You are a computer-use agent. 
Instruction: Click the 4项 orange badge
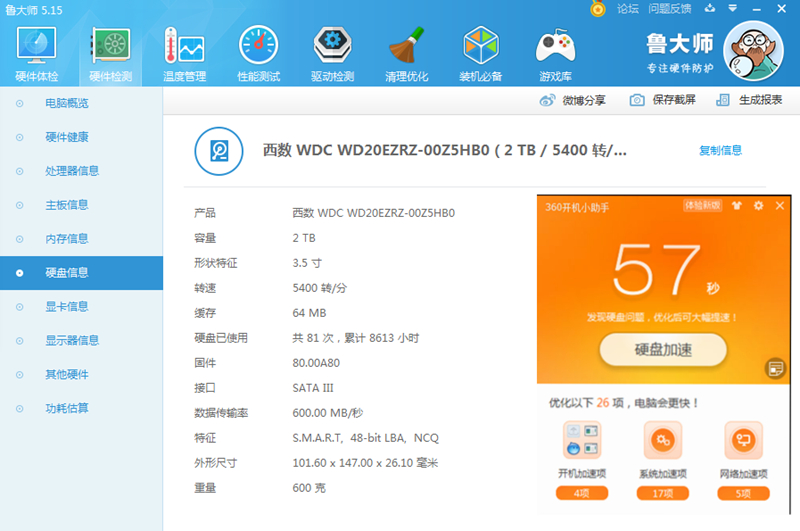click(x=582, y=493)
